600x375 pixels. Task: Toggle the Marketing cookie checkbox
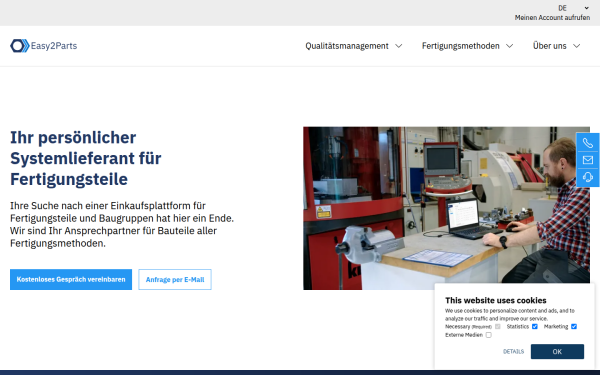574,327
